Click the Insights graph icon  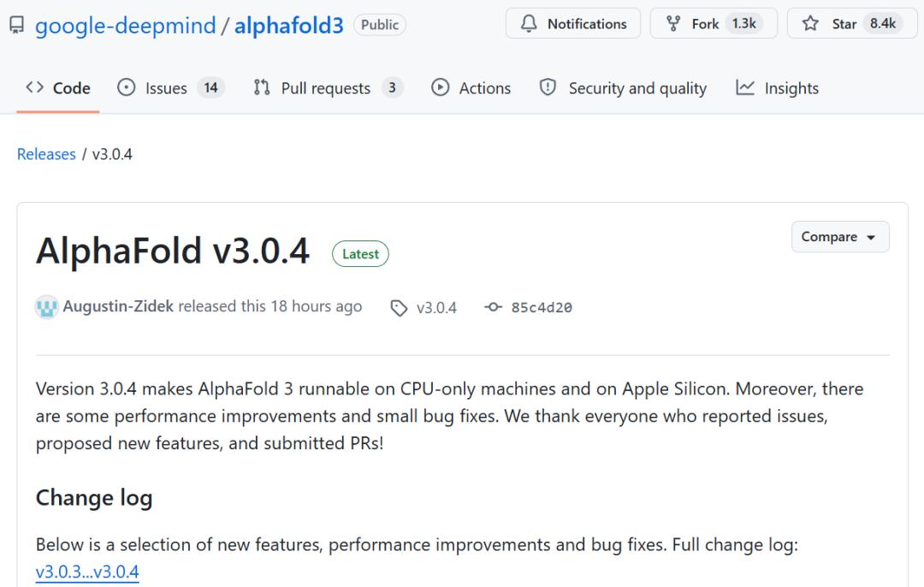pos(745,88)
